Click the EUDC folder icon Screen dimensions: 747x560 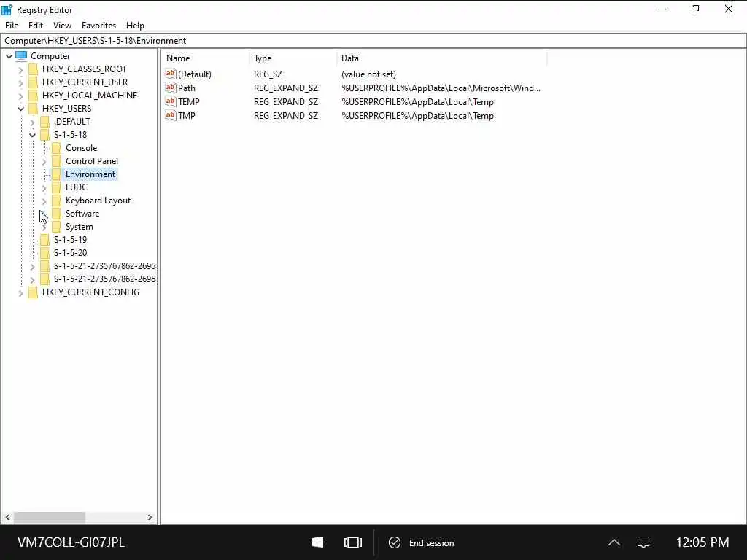coord(56,187)
